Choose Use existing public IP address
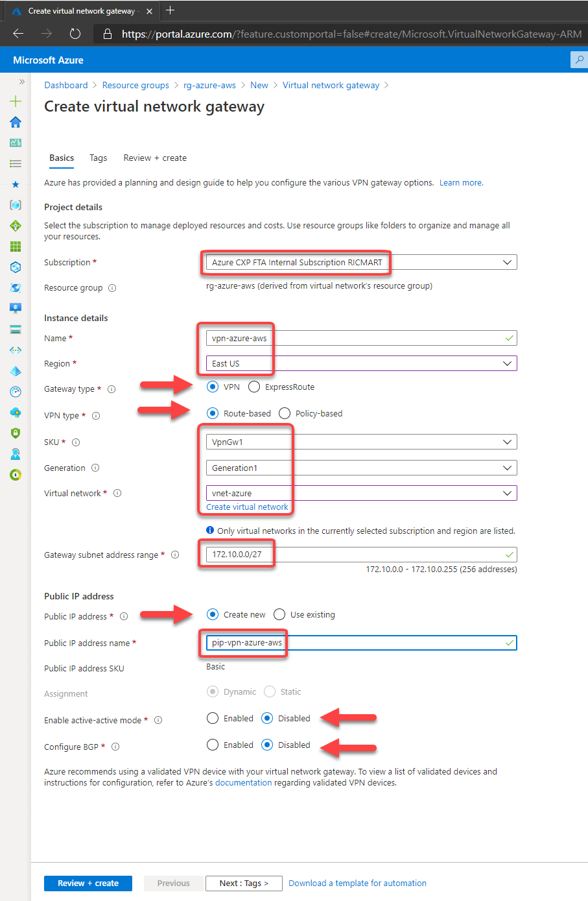This screenshot has height=901, width=588. click(279, 614)
